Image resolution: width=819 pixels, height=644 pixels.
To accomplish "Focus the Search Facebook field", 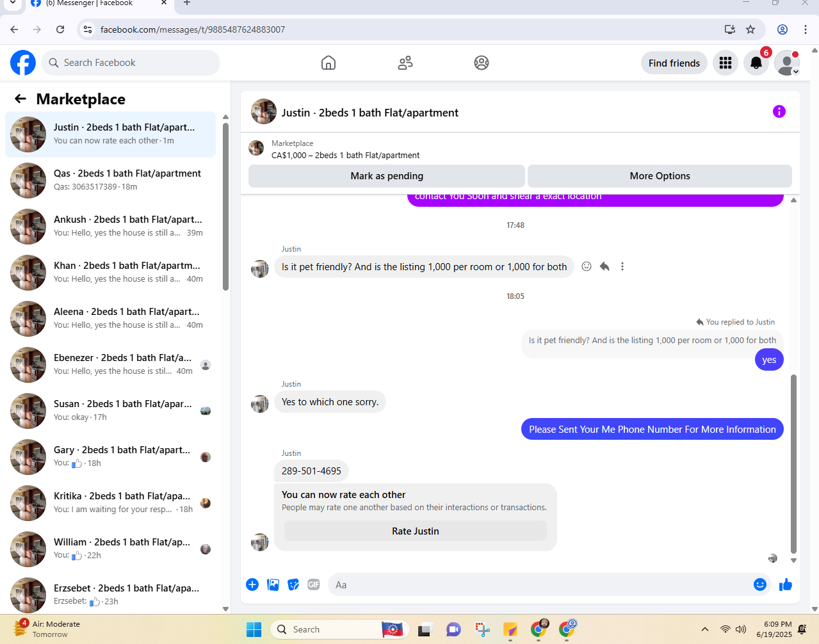I will click(131, 63).
